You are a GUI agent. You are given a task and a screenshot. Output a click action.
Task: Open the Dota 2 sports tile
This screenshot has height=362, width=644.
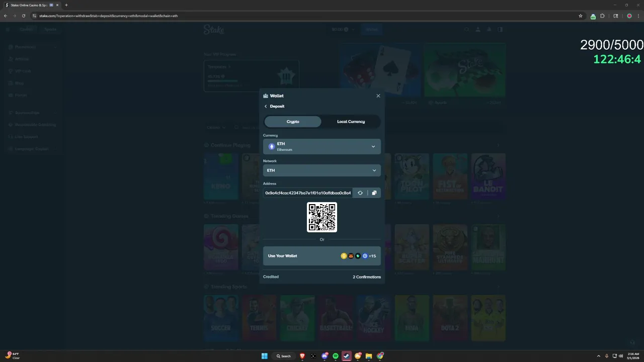pyautogui.click(x=450, y=318)
